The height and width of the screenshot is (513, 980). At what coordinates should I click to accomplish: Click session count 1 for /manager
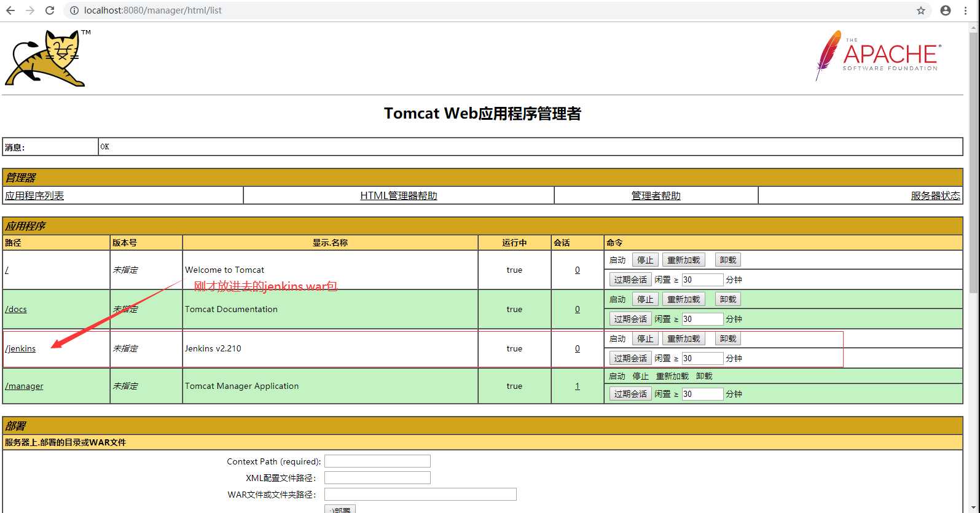(x=578, y=386)
